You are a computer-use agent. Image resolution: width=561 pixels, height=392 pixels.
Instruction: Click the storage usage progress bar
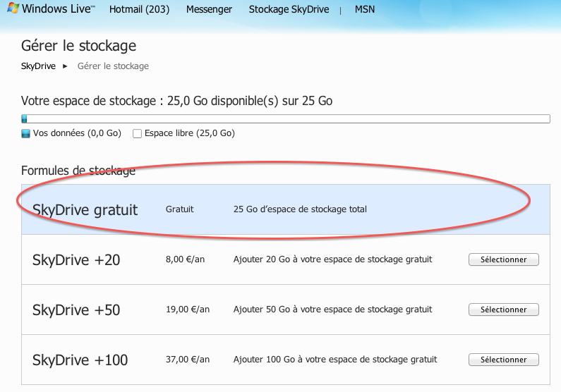point(286,118)
